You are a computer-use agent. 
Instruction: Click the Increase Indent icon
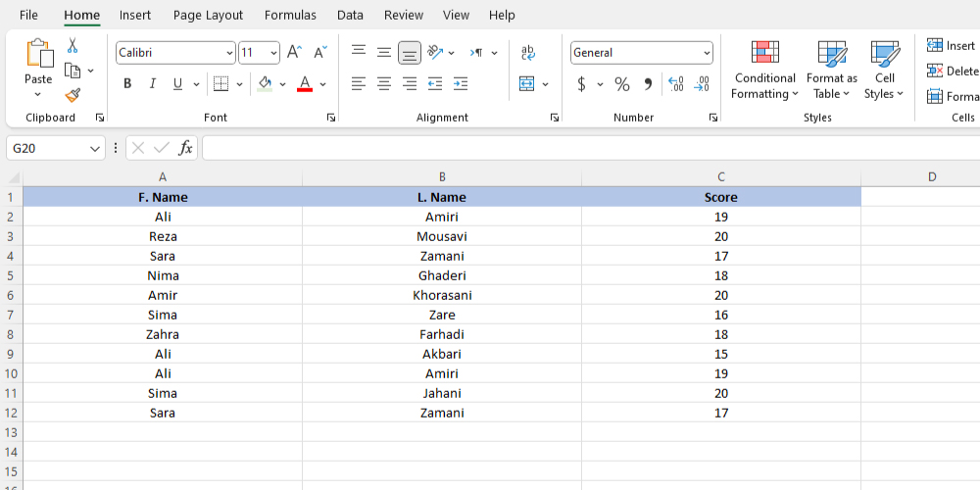(460, 84)
